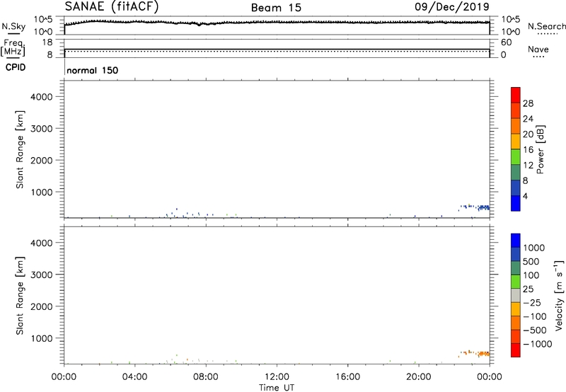Screen dimensions: 566x392
Task: Click the Slant Range label of power panel
Action: tap(20, 149)
